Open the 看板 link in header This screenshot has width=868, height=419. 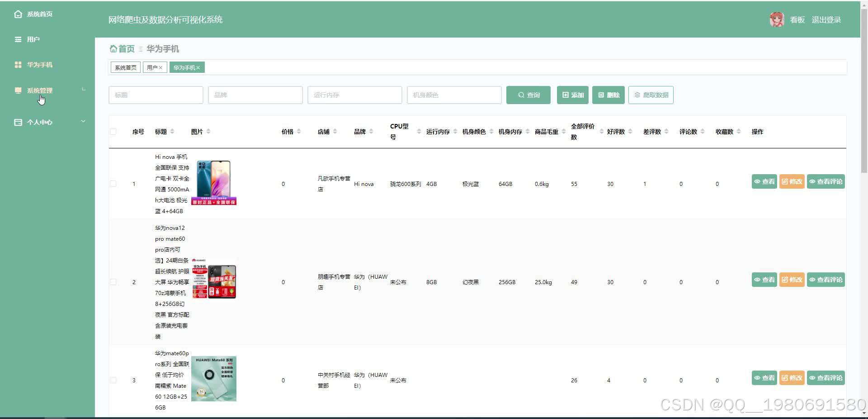pos(797,20)
